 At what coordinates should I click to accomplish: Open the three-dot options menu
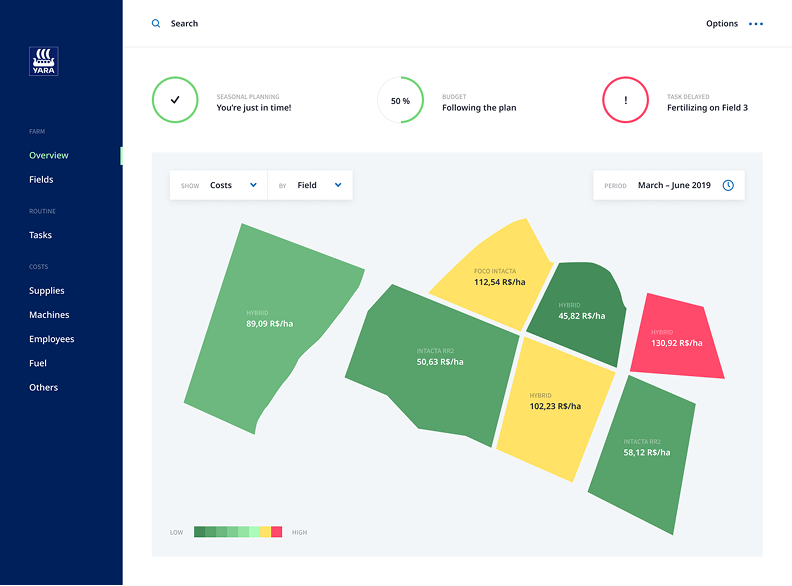755,24
